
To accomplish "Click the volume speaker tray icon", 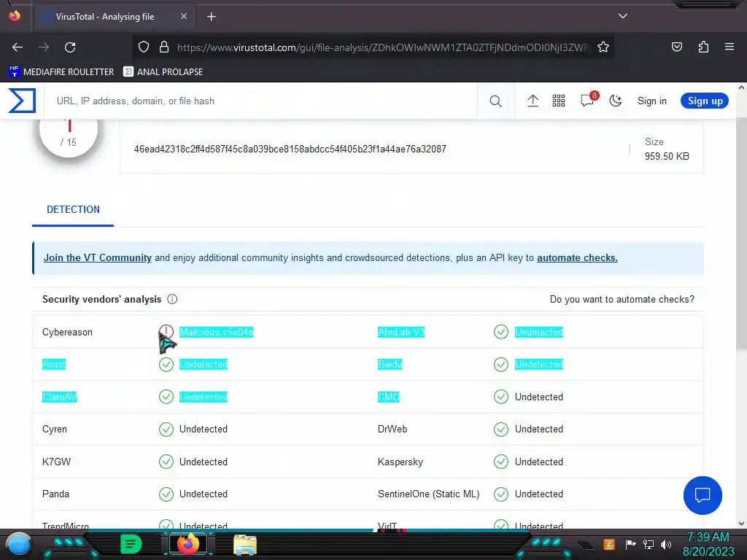I will click(666, 544).
